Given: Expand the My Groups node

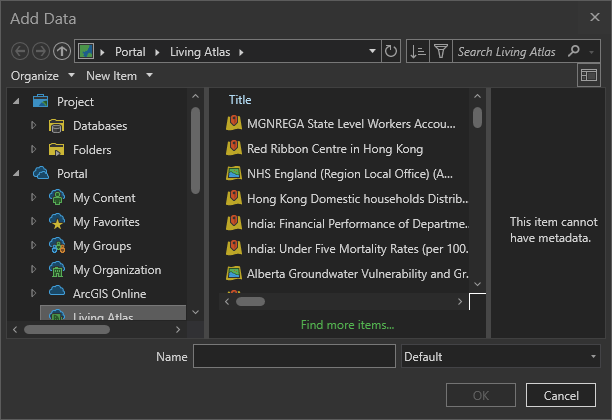Looking at the screenshot, I should coord(33,245).
